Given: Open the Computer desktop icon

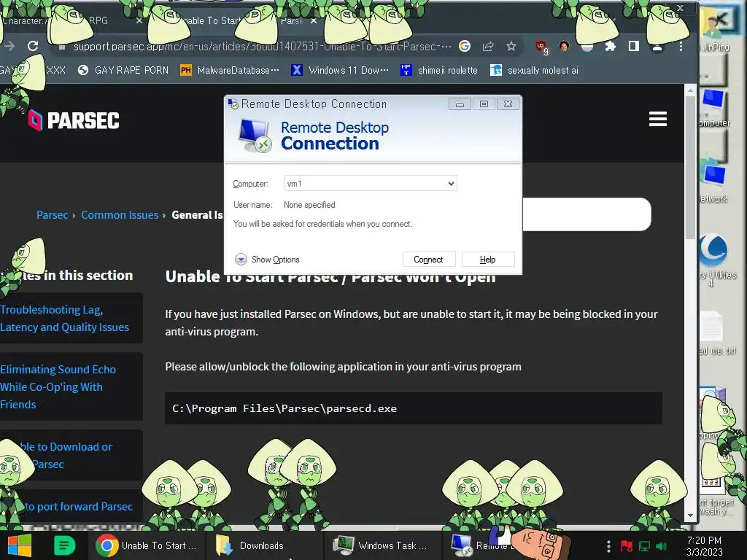Looking at the screenshot, I should (714, 108).
